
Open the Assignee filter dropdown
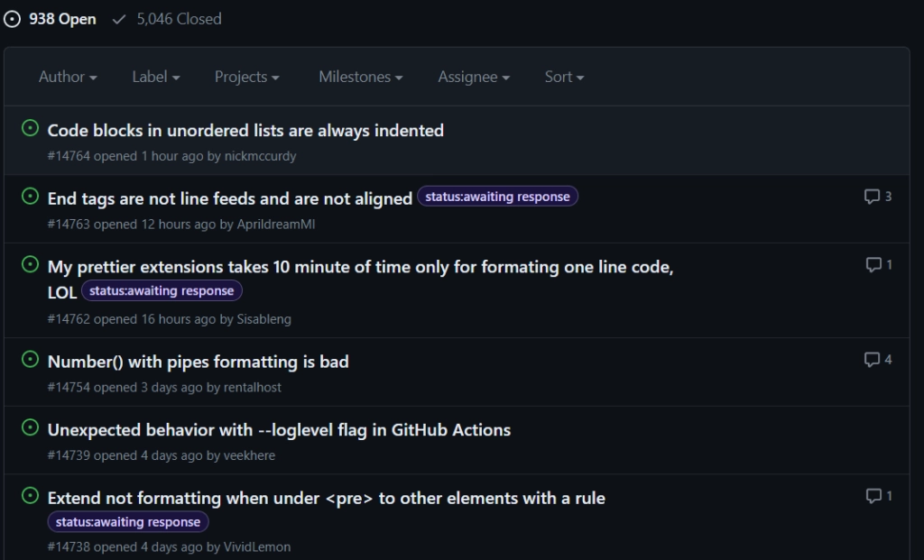tap(474, 78)
